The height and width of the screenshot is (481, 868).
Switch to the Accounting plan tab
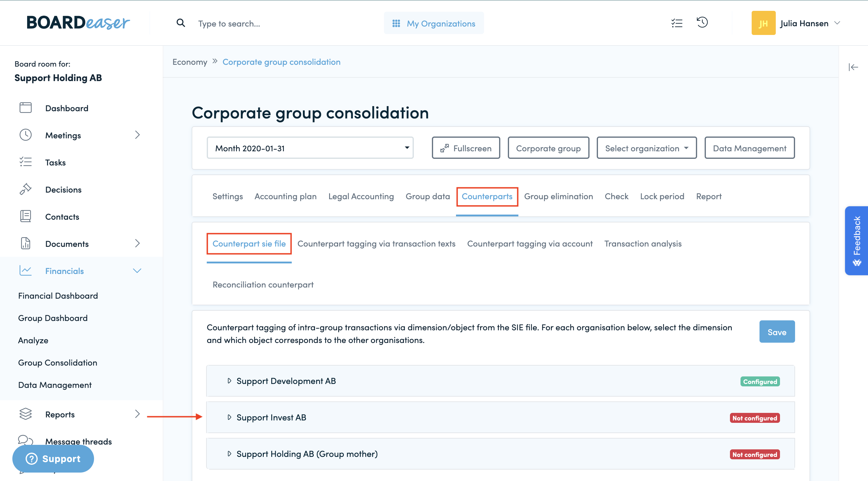pyautogui.click(x=285, y=196)
